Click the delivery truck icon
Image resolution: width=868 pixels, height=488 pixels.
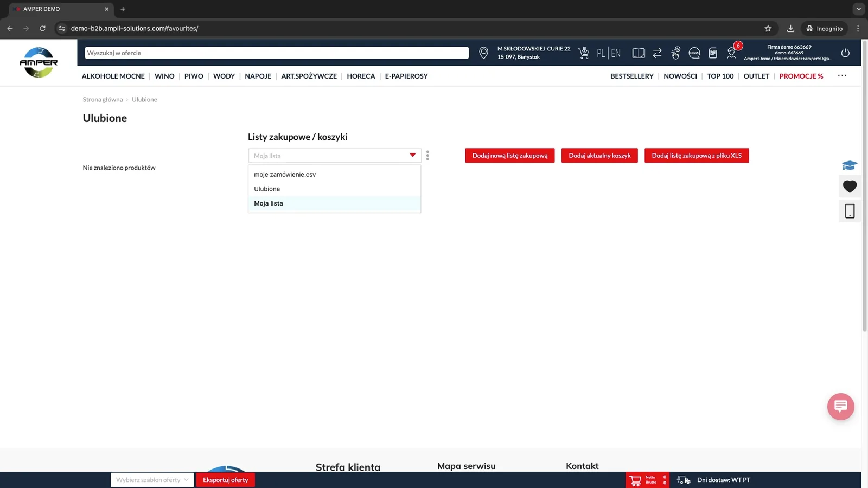point(684,480)
